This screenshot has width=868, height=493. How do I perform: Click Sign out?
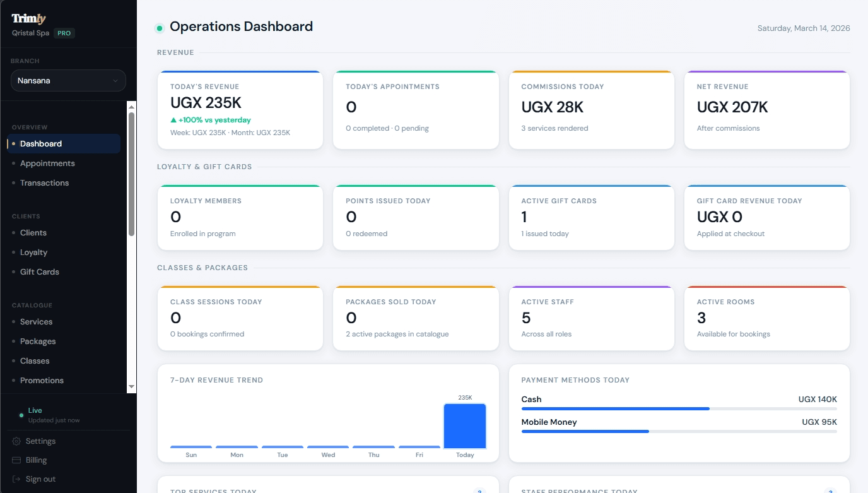(x=40, y=478)
